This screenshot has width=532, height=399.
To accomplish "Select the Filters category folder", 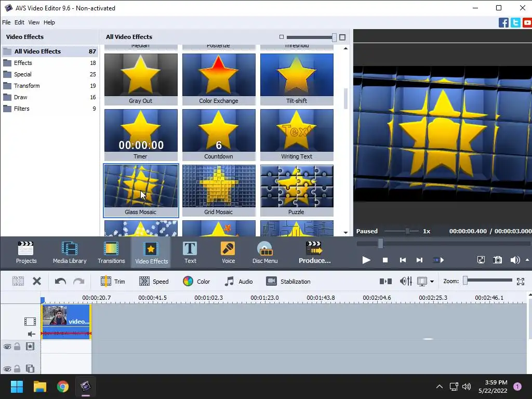I will click(49, 109).
